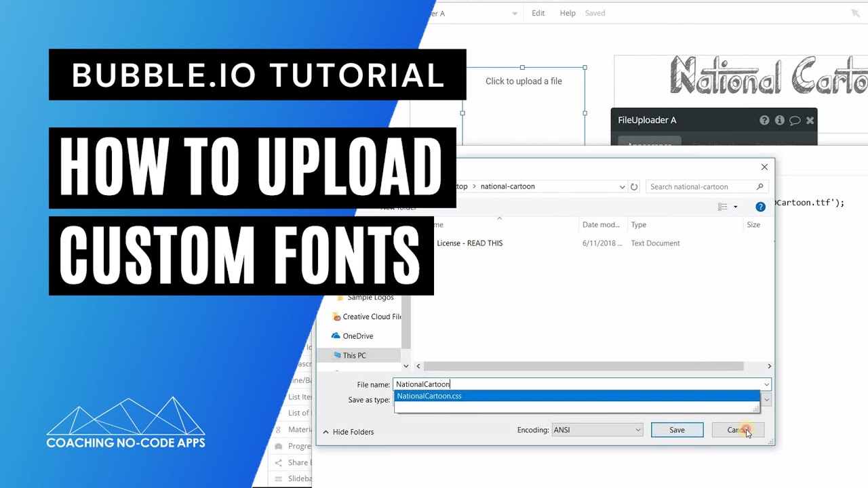Image resolution: width=868 pixels, height=488 pixels.
Task: Open the Edit menu in Bubble editor
Action: click(x=538, y=13)
